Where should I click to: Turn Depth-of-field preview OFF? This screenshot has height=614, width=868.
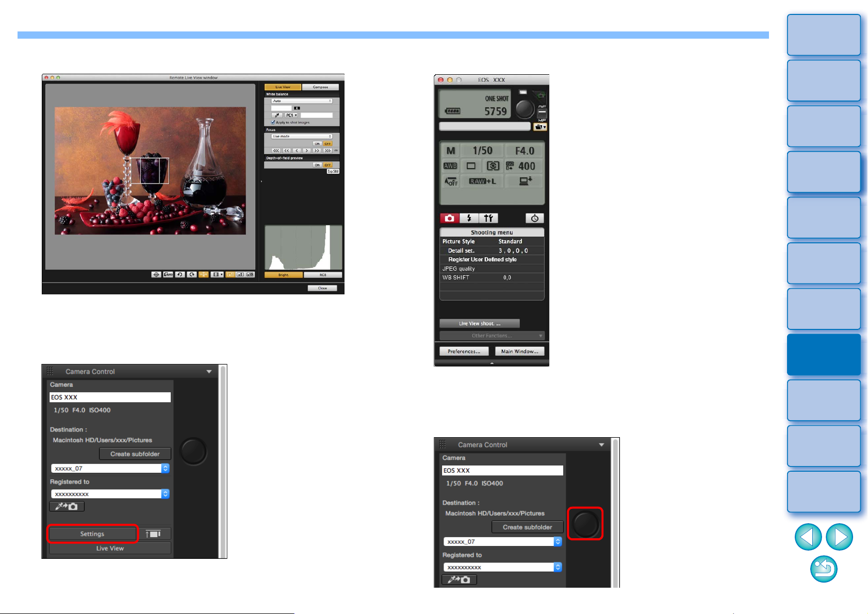tap(327, 165)
